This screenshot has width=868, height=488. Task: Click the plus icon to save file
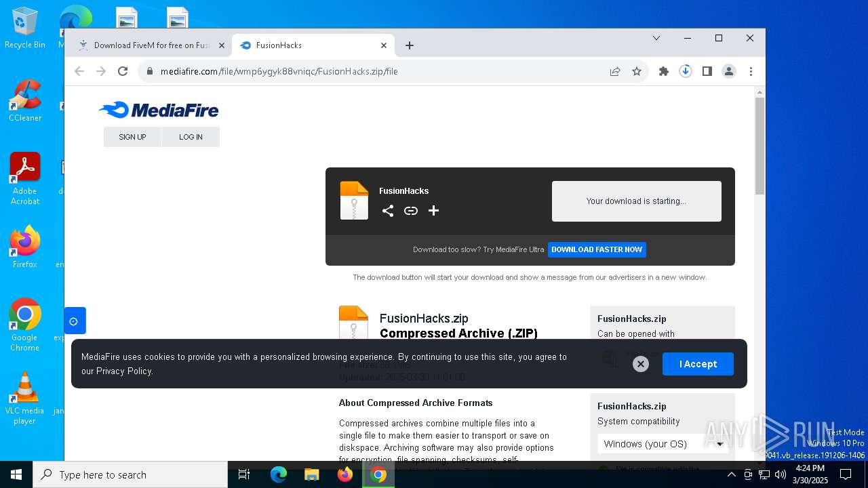[434, 211]
